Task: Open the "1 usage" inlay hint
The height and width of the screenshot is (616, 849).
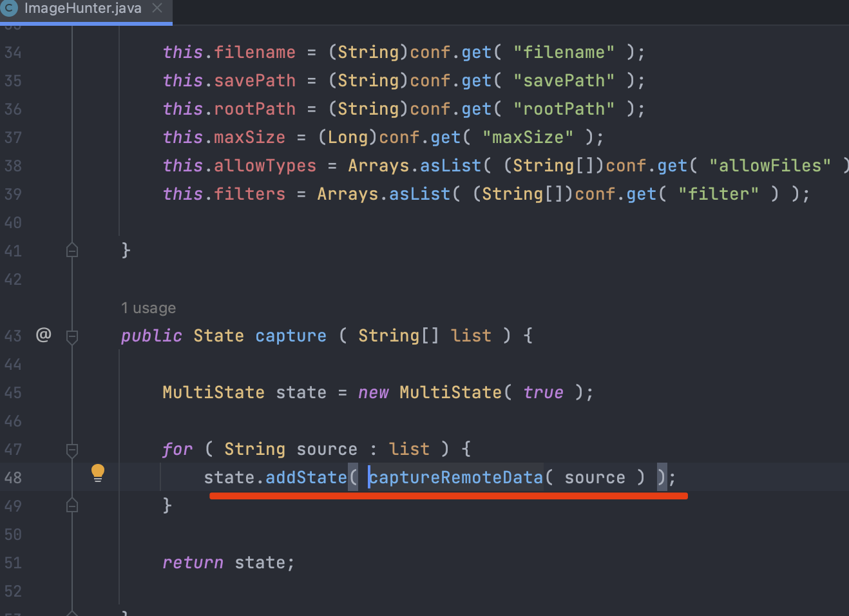Action: click(148, 308)
